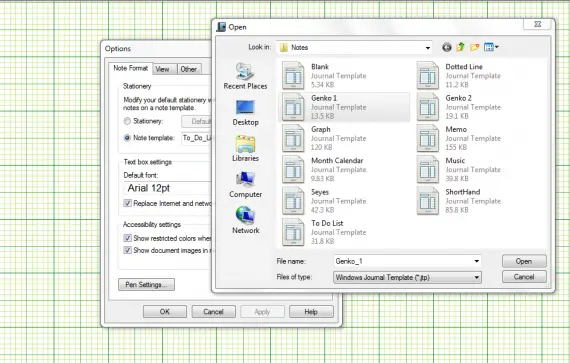Open the View menu icon in Open dialog

coord(491,47)
